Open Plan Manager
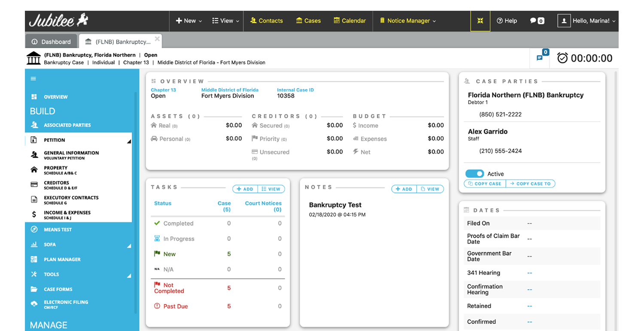 tap(62, 260)
